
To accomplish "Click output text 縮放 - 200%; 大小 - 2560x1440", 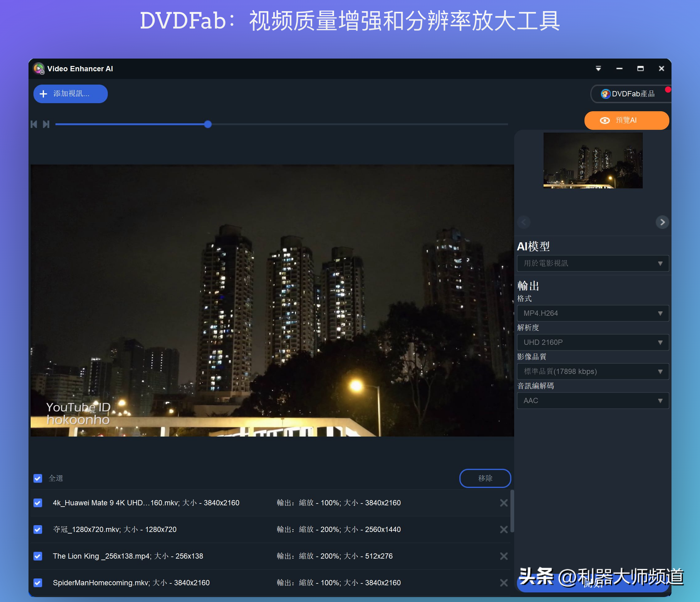I will pyautogui.click(x=350, y=529).
